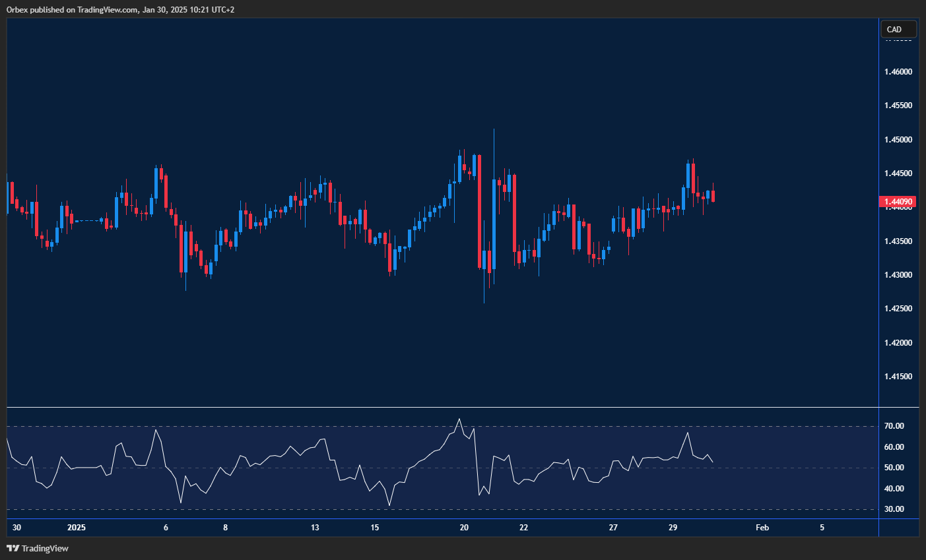Expand the Feb label on the time axis
Viewport: 926px width, 560px height.
[762, 528]
